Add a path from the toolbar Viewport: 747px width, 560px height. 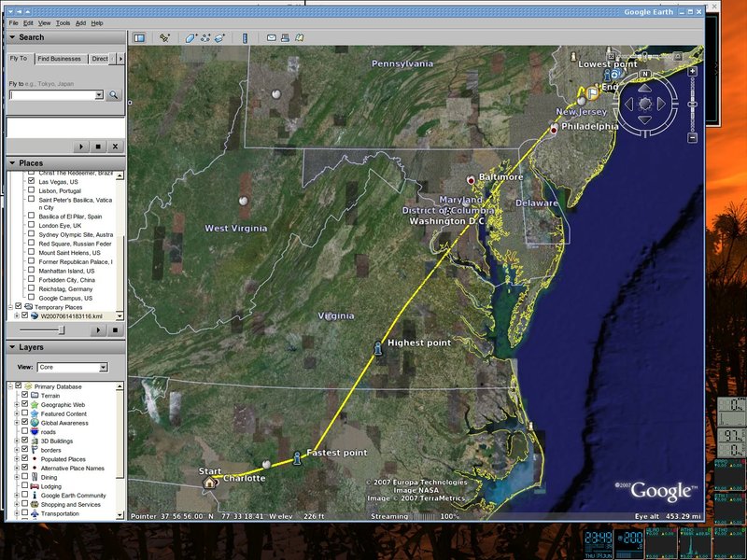[x=205, y=37]
